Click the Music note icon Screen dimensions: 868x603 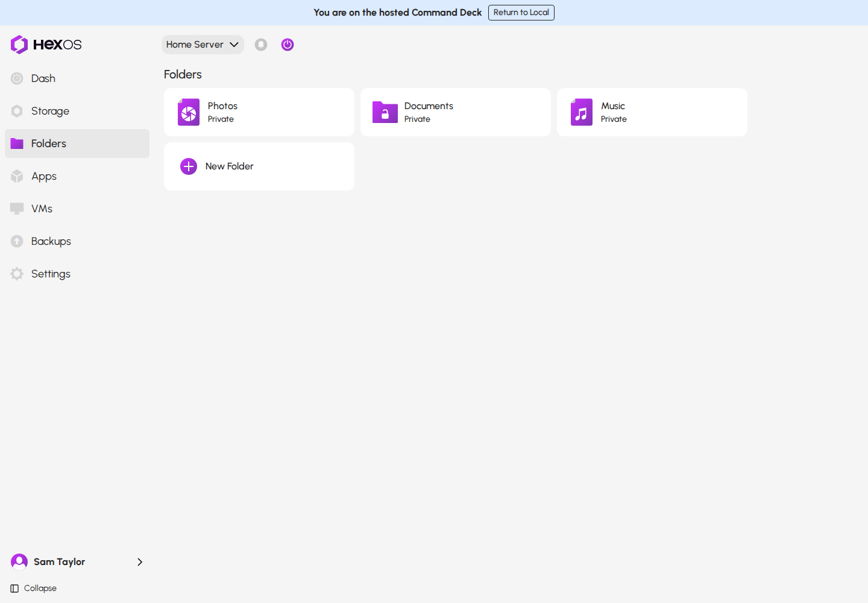582,112
